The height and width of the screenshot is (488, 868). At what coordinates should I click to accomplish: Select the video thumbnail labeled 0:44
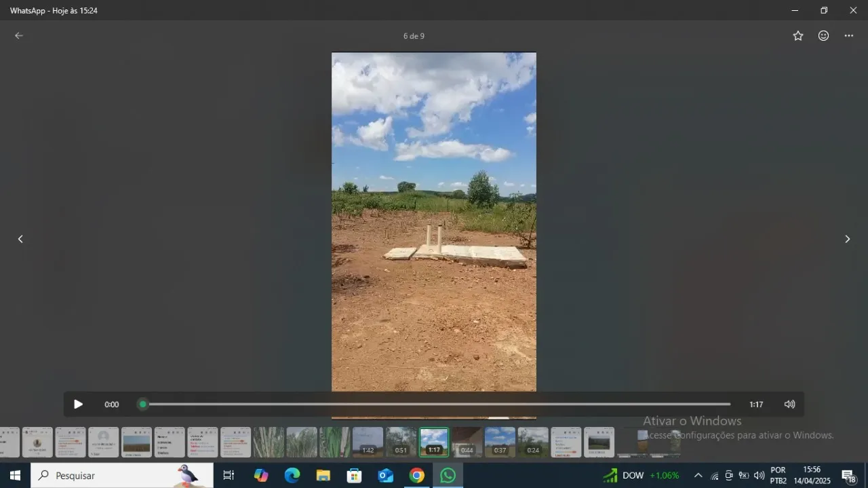(467, 442)
